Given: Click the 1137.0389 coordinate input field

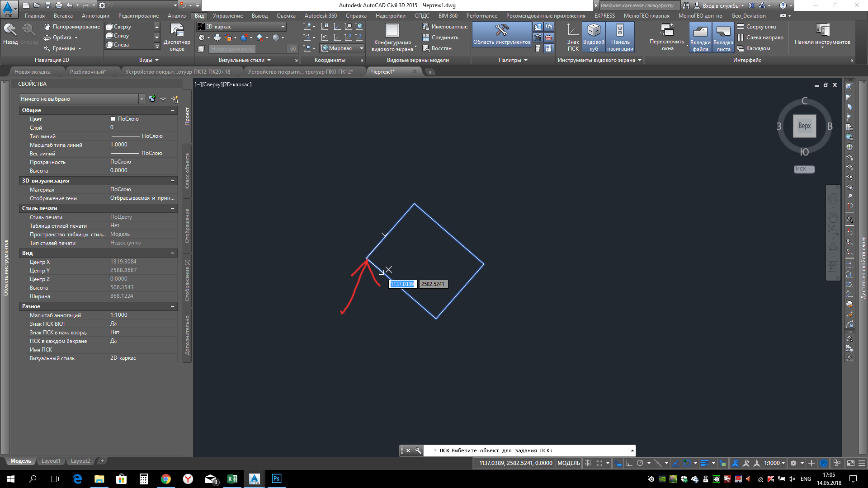Looking at the screenshot, I should (402, 284).
